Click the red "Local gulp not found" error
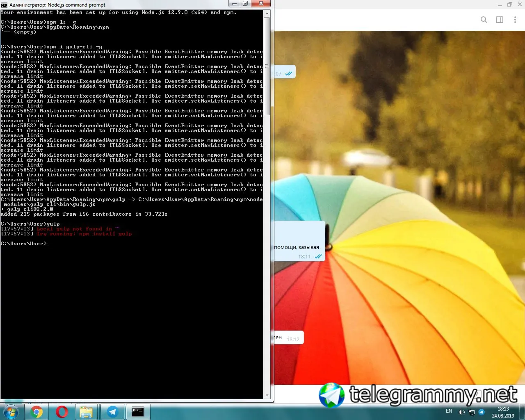525x420 pixels. click(x=78, y=229)
